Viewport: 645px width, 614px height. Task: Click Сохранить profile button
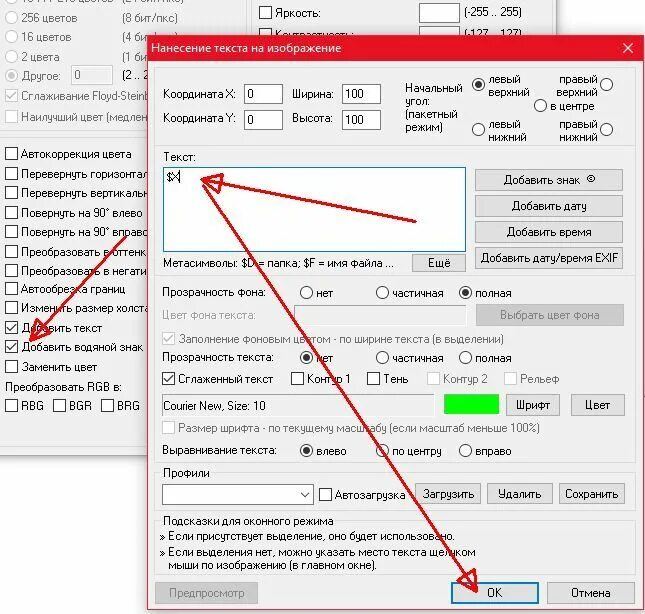pyautogui.click(x=592, y=494)
